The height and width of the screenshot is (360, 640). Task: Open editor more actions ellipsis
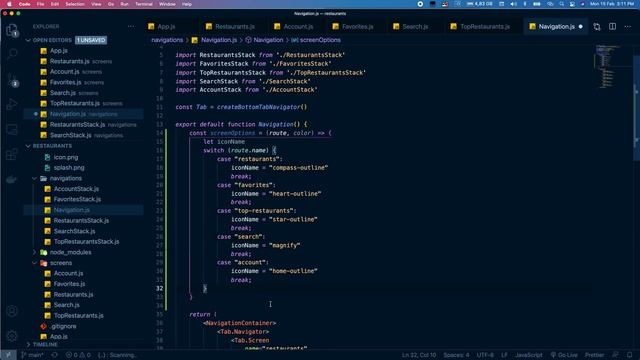(x=627, y=27)
